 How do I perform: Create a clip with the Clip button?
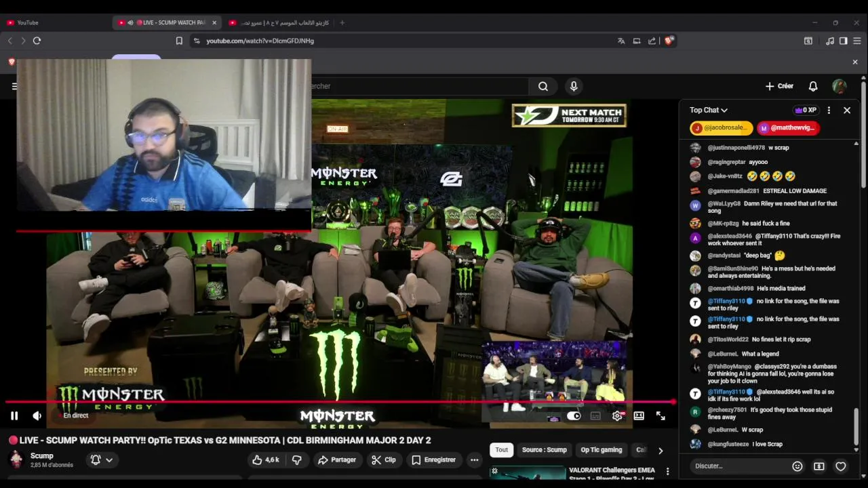(384, 460)
